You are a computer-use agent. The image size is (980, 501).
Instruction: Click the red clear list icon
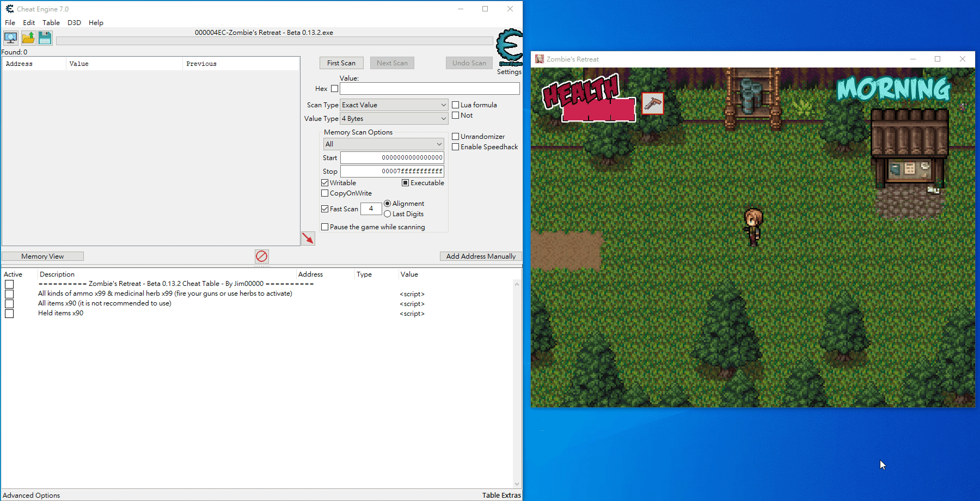point(261,256)
